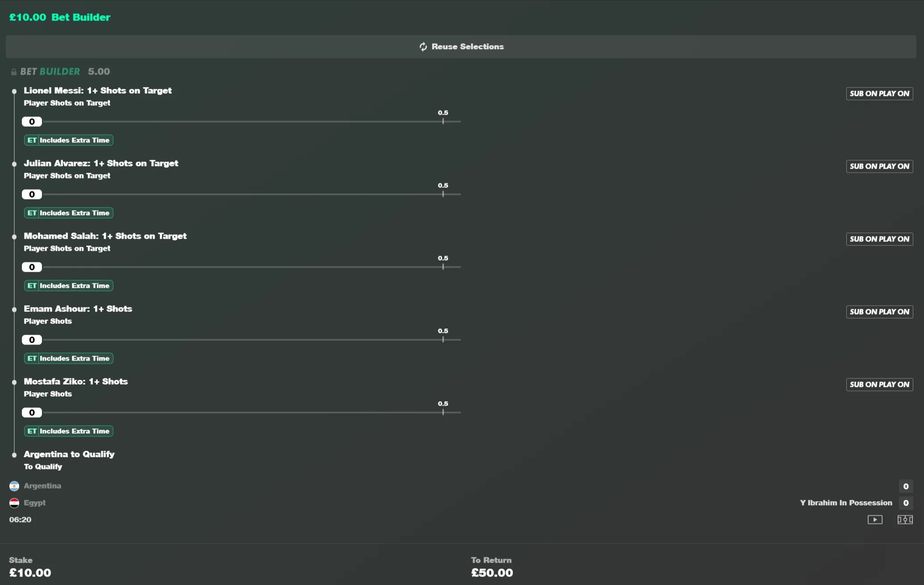Click the refresh icon beside Reuse Selections
The height and width of the screenshot is (585, 924).
click(423, 47)
